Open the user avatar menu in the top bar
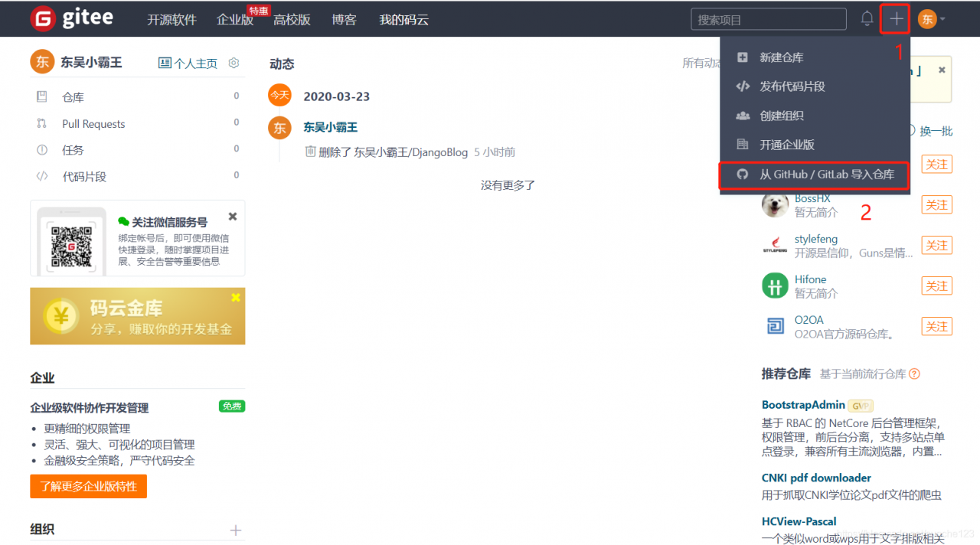This screenshot has width=980, height=545. (931, 19)
